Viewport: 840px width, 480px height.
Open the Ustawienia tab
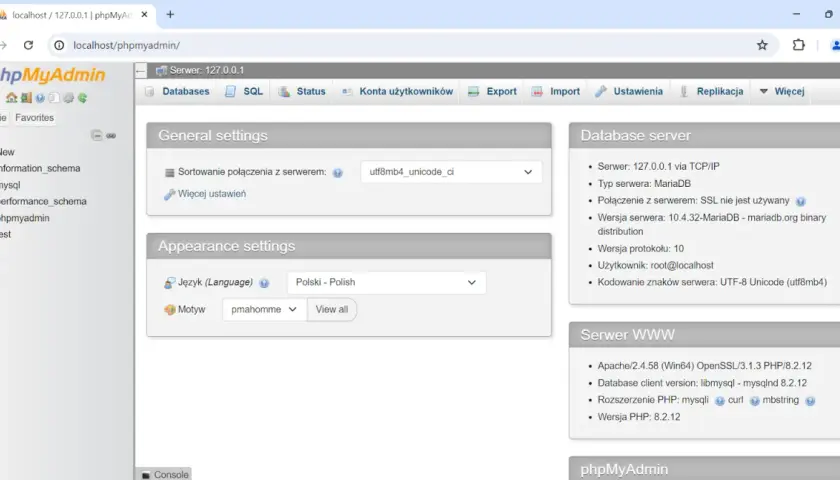pos(629,92)
